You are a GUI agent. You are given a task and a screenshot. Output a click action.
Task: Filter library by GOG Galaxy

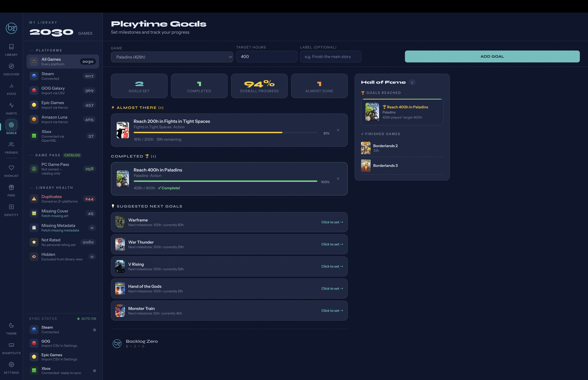pos(63,90)
